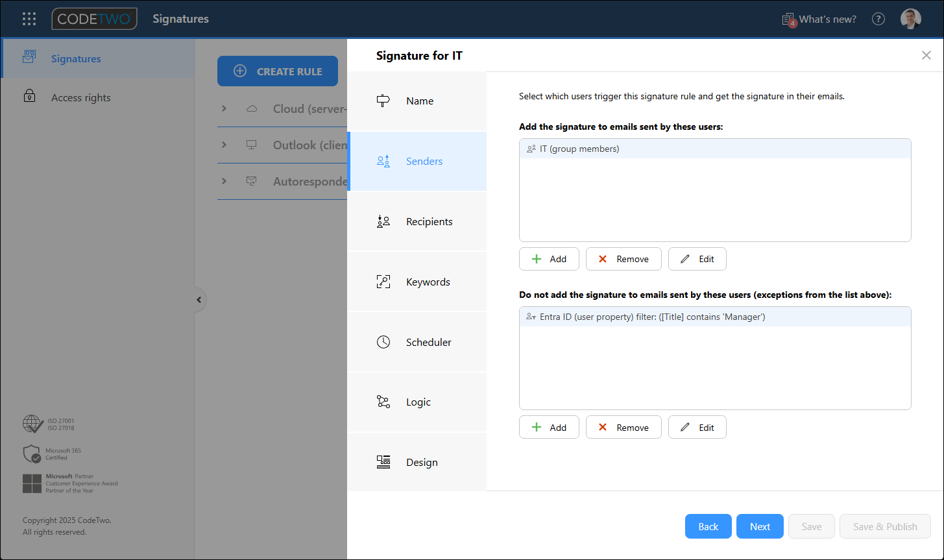
Task: Click the ISO 27001 certification badge
Action: click(x=49, y=424)
